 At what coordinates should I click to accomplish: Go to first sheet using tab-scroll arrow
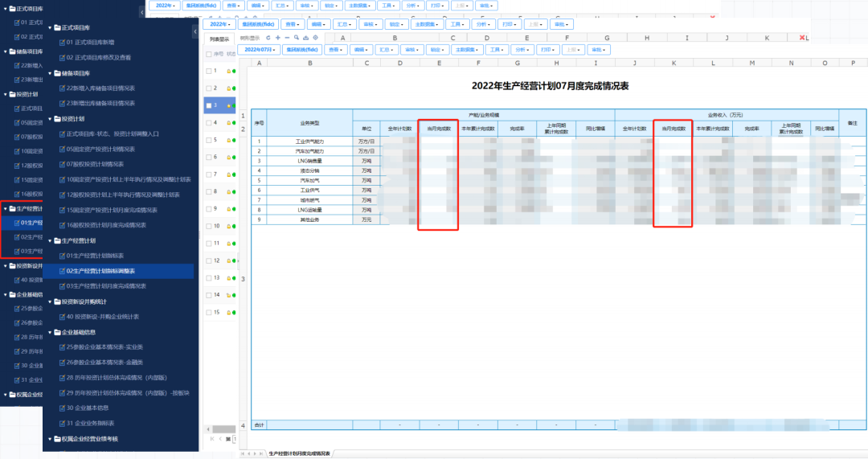coord(243,453)
